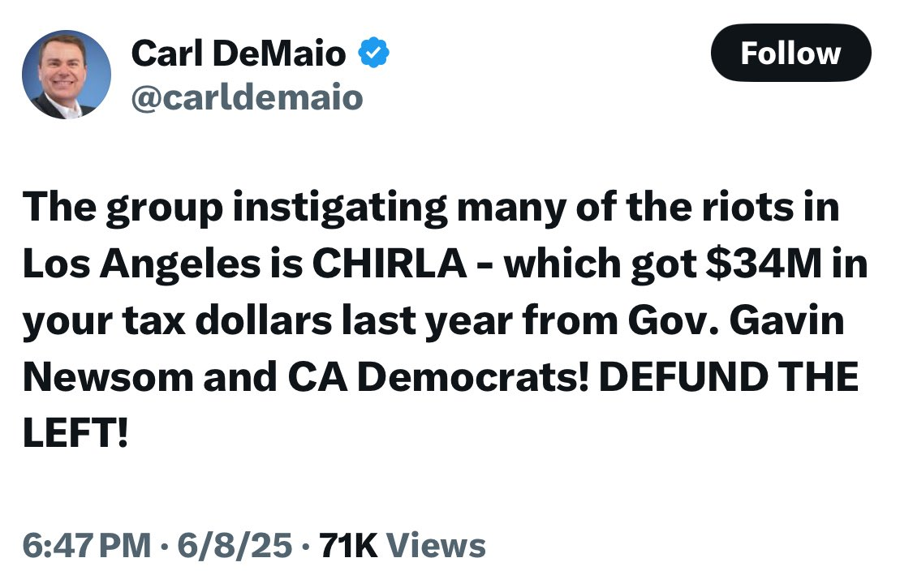
Task: Open Carl DeMaio's profile picture
Action: tap(66, 75)
